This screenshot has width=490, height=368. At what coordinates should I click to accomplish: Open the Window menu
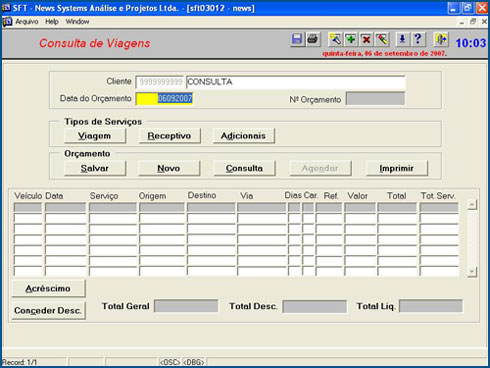77,22
